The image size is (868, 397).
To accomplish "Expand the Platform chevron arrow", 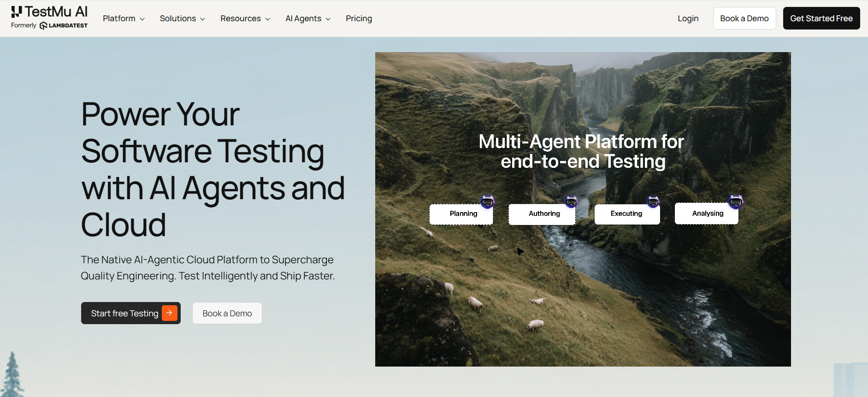I will point(142,19).
